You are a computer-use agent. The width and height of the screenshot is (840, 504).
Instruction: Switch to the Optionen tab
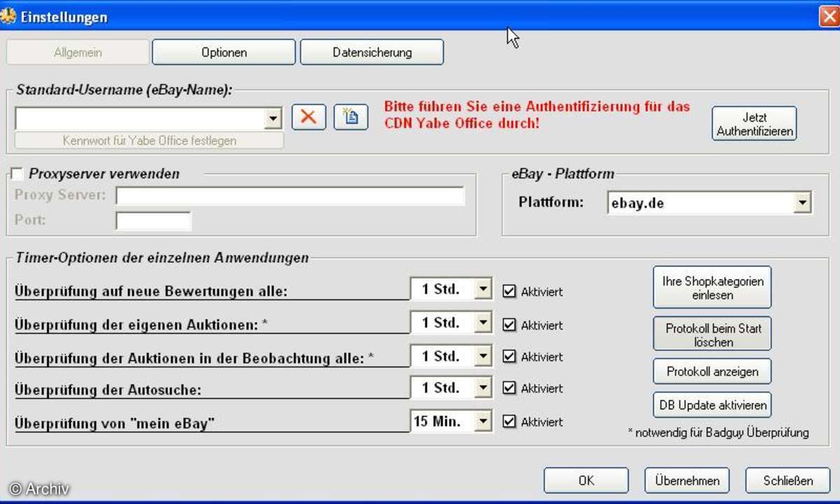(x=224, y=52)
